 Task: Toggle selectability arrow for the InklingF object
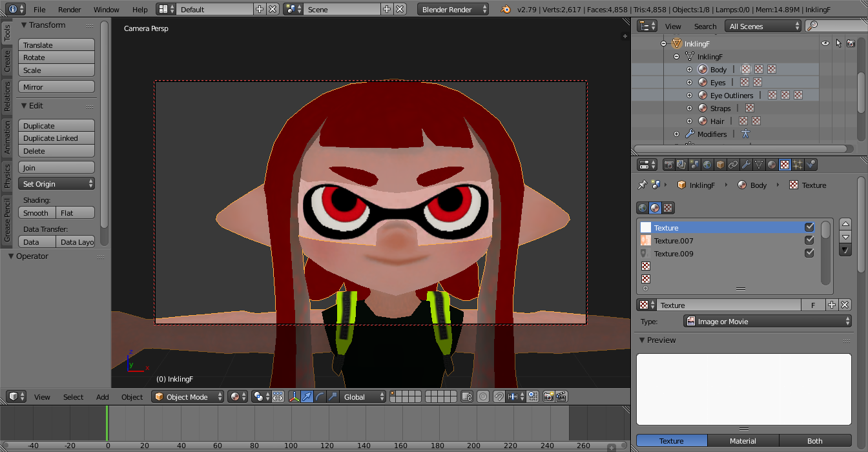(838, 43)
